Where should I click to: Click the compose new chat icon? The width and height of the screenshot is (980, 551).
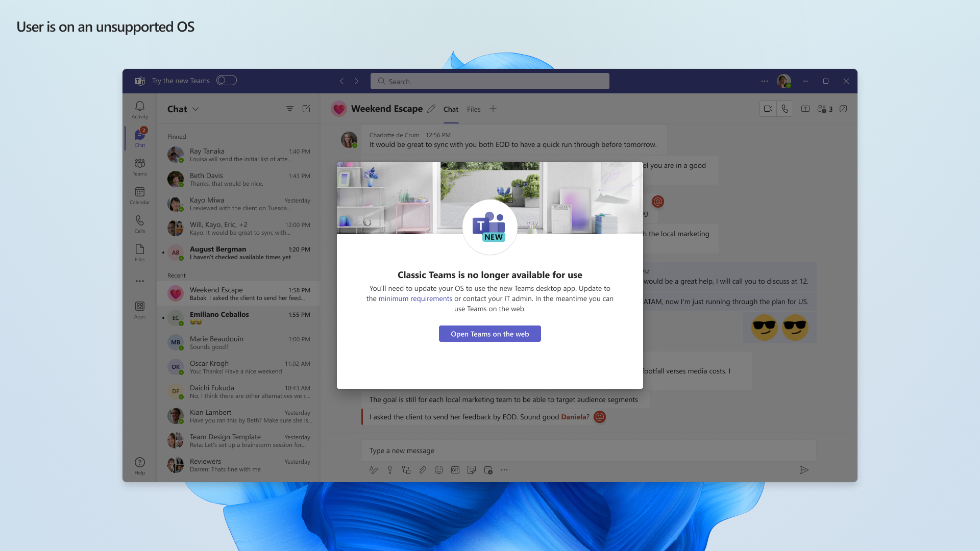click(x=306, y=108)
